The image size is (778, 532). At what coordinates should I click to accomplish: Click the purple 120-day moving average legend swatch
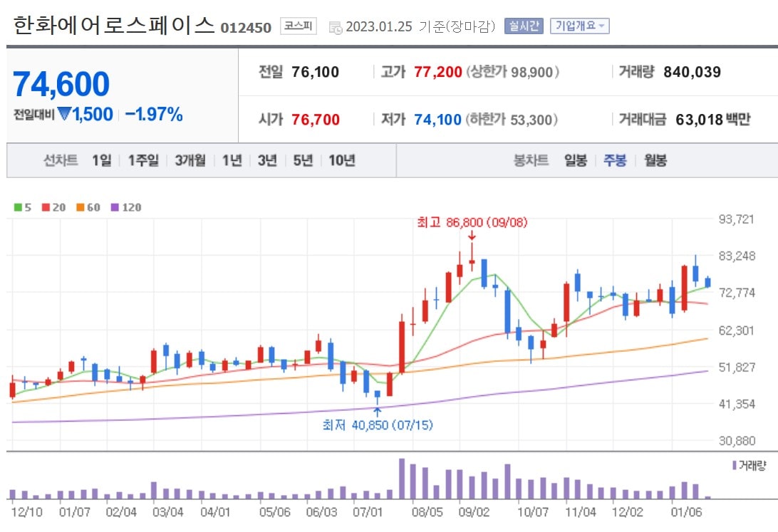(x=115, y=207)
